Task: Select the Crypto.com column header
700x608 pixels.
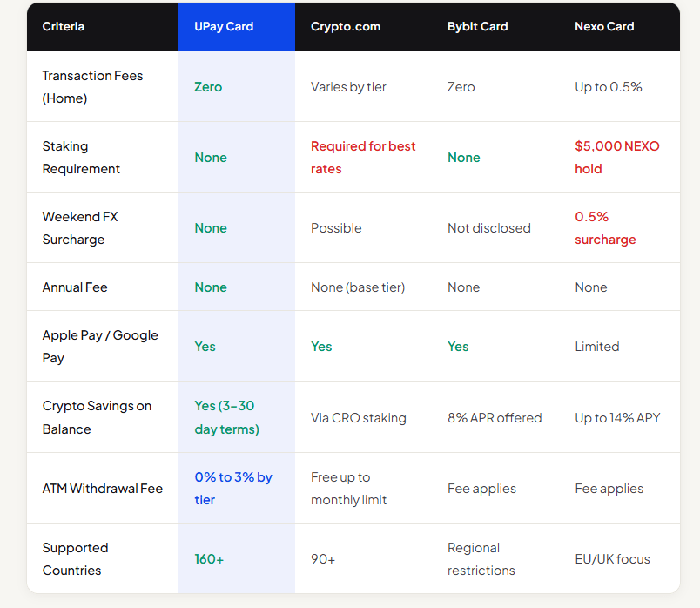Action: 345,26
